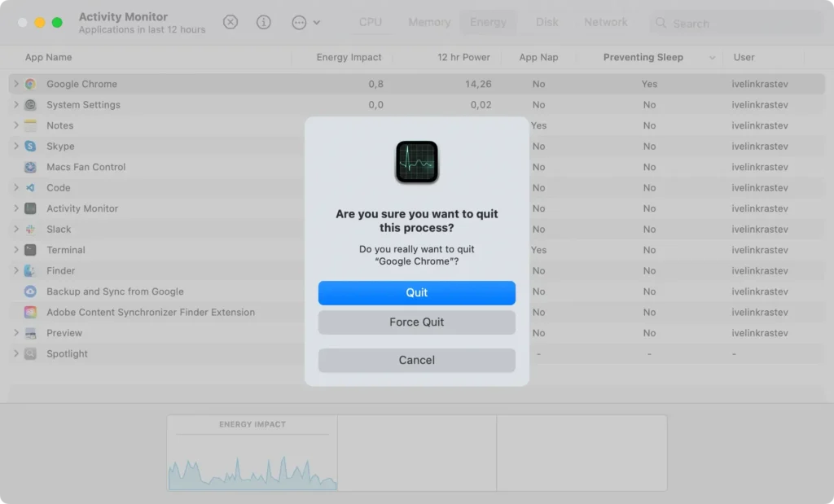Image resolution: width=834 pixels, height=504 pixels.
Task: Click the VS Code app icon
Action: click(30, 187)
